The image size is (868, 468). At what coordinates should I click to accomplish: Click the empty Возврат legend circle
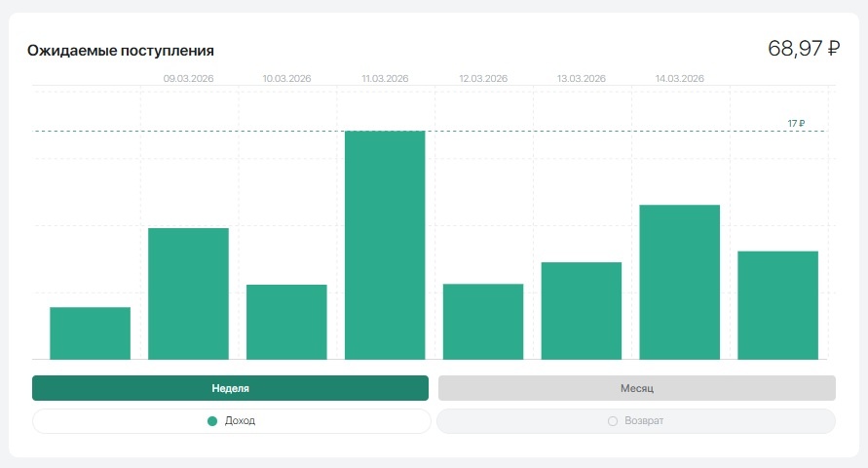pos(612,421)
